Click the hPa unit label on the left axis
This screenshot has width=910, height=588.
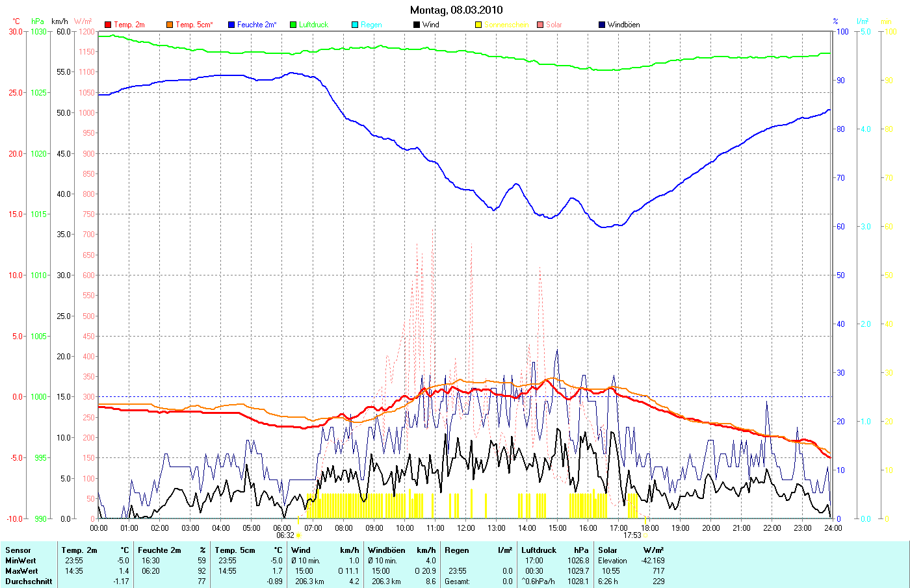[38, 21]
